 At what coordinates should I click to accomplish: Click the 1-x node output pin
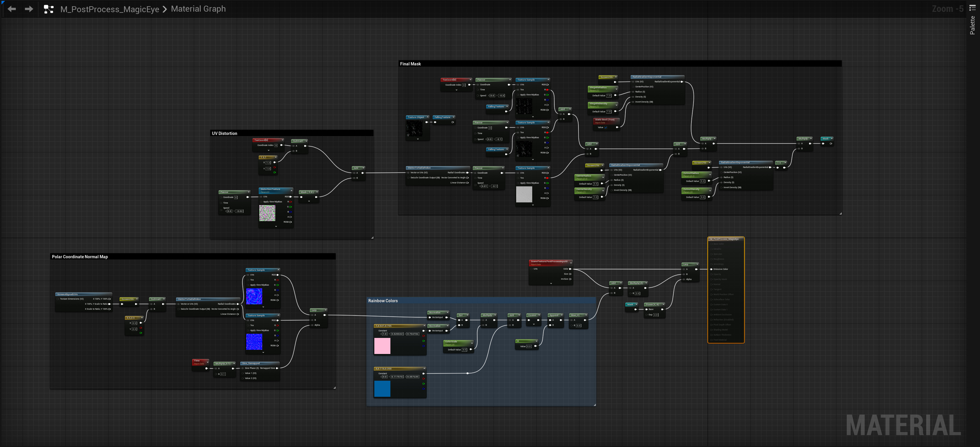click(x=784, y=167)
